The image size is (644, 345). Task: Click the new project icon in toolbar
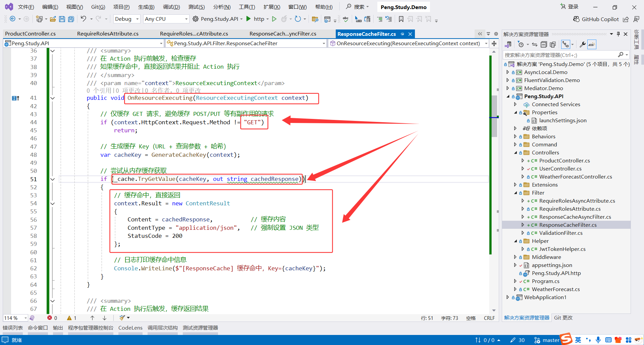[x=39, y=19]
